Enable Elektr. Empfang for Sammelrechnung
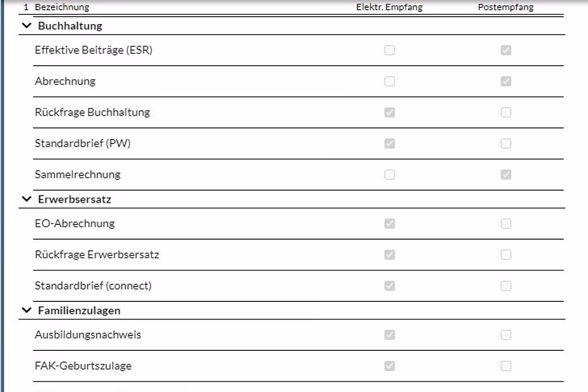This screenshot has height=392, width=588. pyautogui.click(x=390, y=174)
